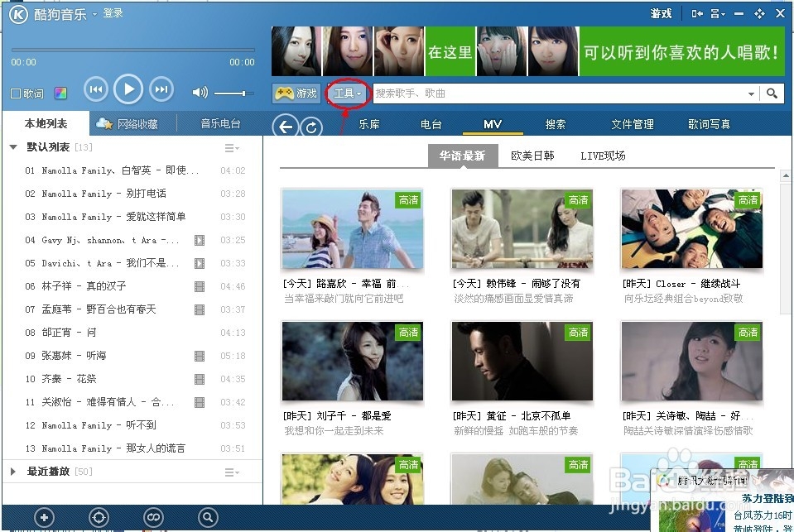
Task: Click the locate current song icon
Action: 99,516
